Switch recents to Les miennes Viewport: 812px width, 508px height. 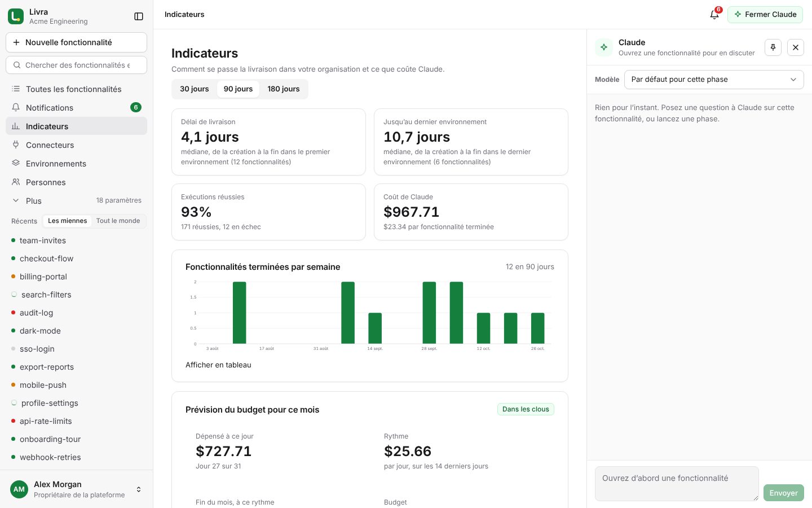click(x=68, y=221)
